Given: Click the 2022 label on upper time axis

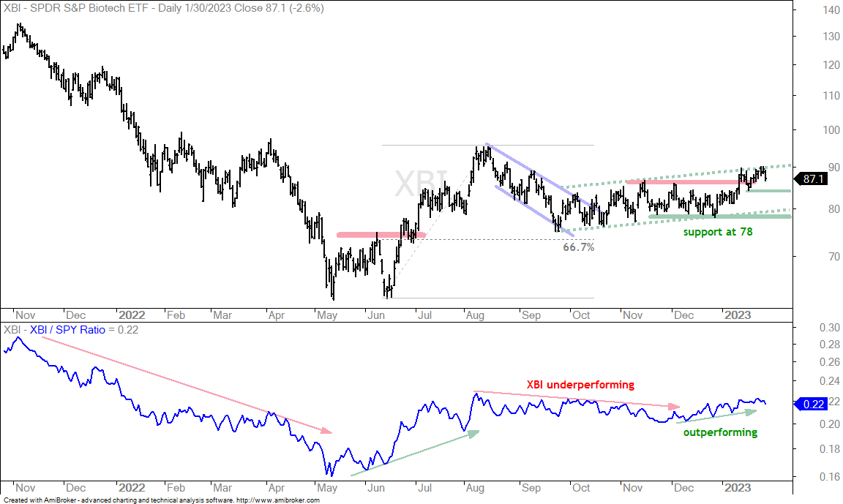Looking at the screenshot, I should coord(131,315).
